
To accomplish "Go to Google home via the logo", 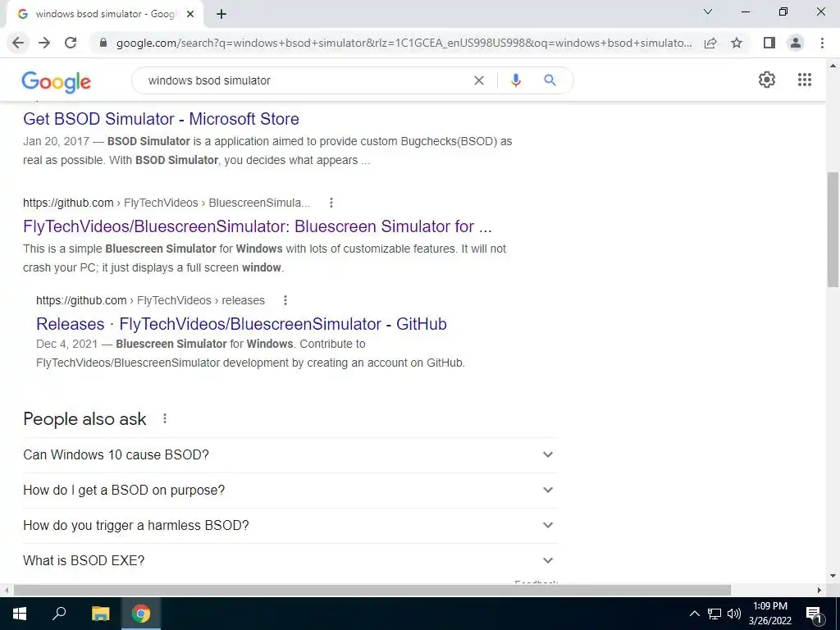I will pyautogui.click(x=57, y=81).
